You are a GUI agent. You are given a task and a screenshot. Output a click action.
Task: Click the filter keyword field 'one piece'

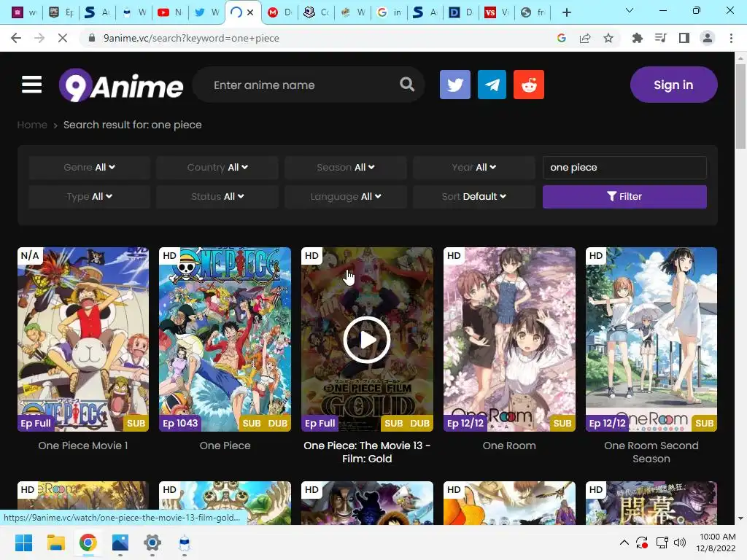(624, 168)
